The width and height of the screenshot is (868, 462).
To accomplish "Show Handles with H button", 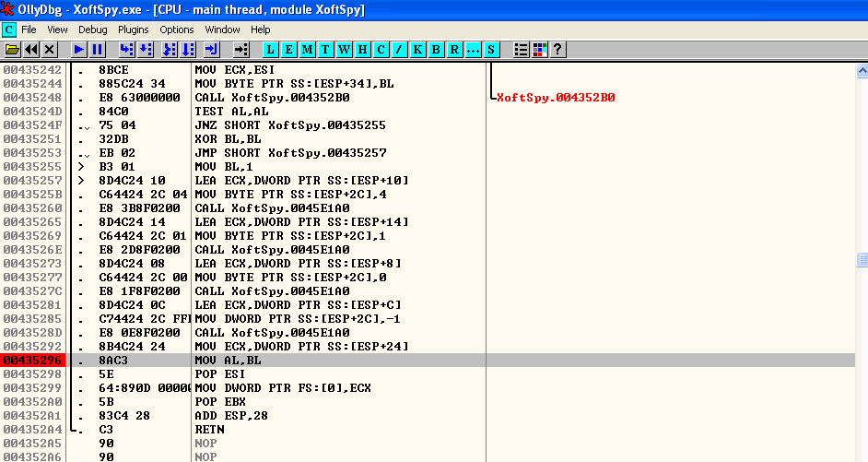I will 363,49.
